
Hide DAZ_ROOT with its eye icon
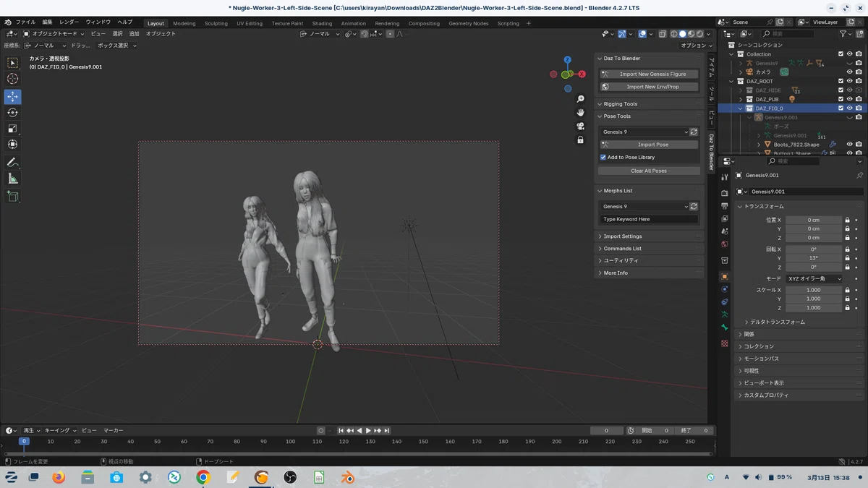click(849, 81)
